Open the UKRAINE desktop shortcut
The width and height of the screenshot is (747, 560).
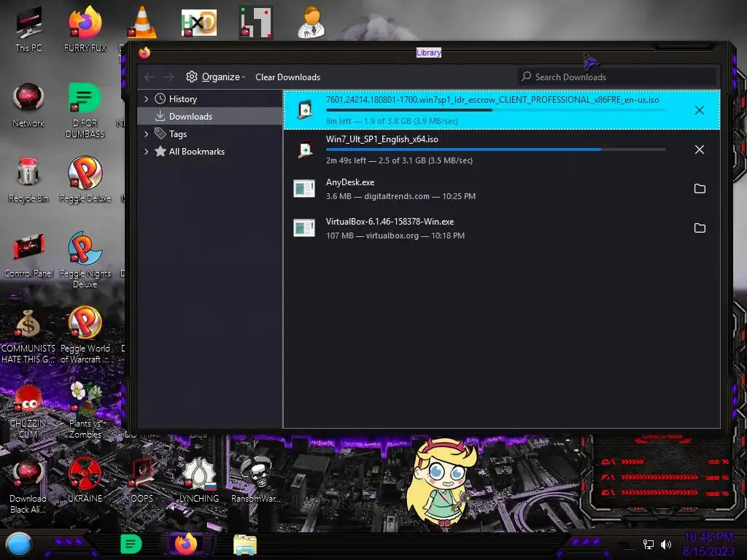(85, 480)
